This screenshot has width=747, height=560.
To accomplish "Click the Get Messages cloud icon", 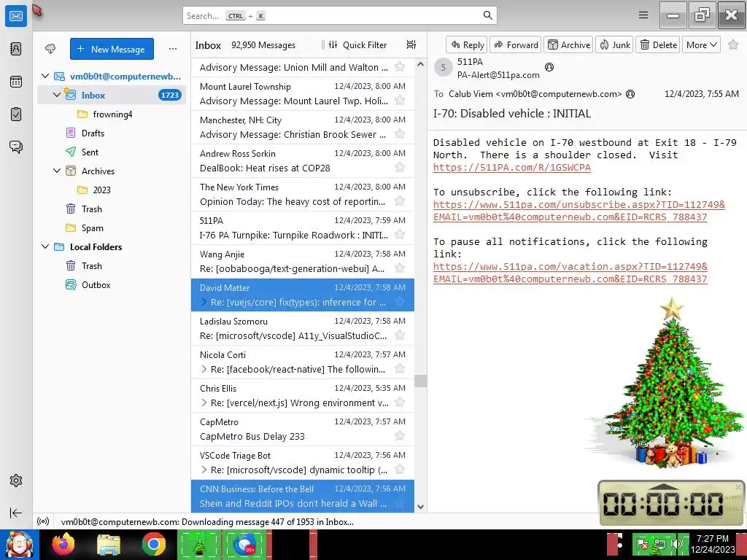I will tap(50, 49).
